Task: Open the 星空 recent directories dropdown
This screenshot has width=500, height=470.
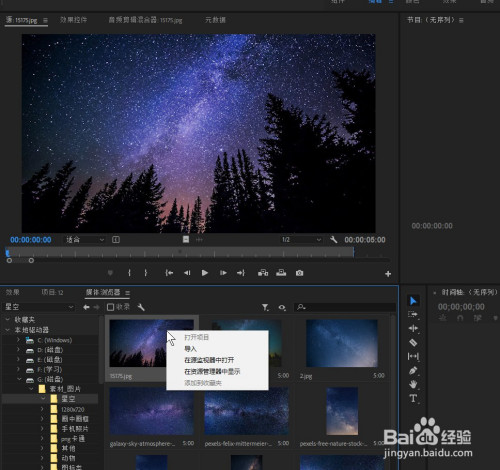Action: [x=39, y=307]
